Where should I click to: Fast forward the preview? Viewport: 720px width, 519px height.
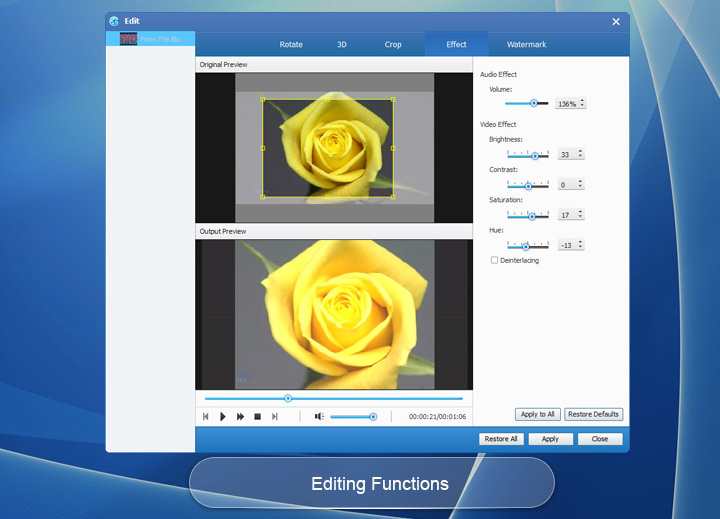240,417
